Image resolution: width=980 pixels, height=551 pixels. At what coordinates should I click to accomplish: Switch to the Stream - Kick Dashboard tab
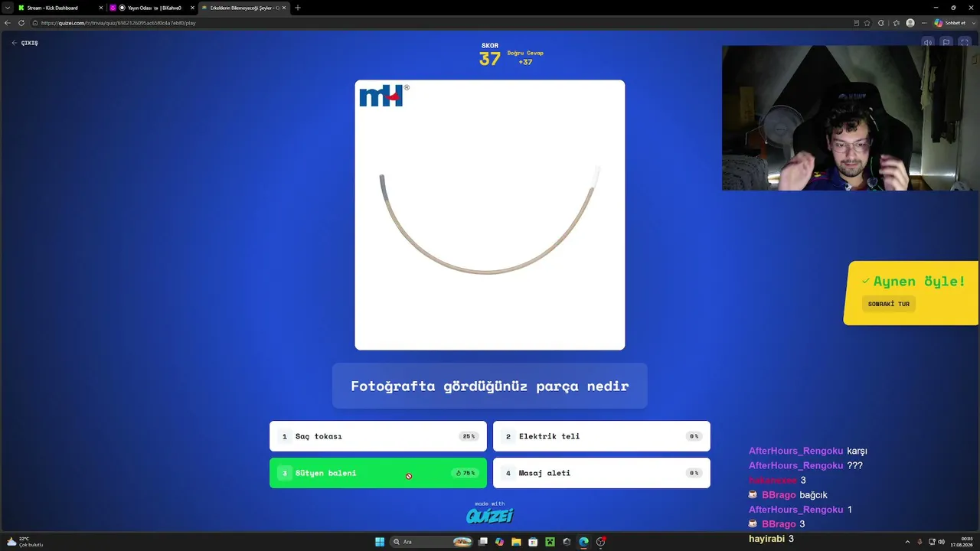(x=60, y=8)
